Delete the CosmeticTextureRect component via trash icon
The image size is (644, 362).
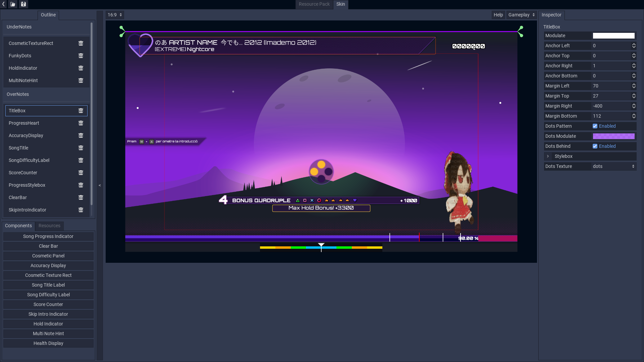81,43
